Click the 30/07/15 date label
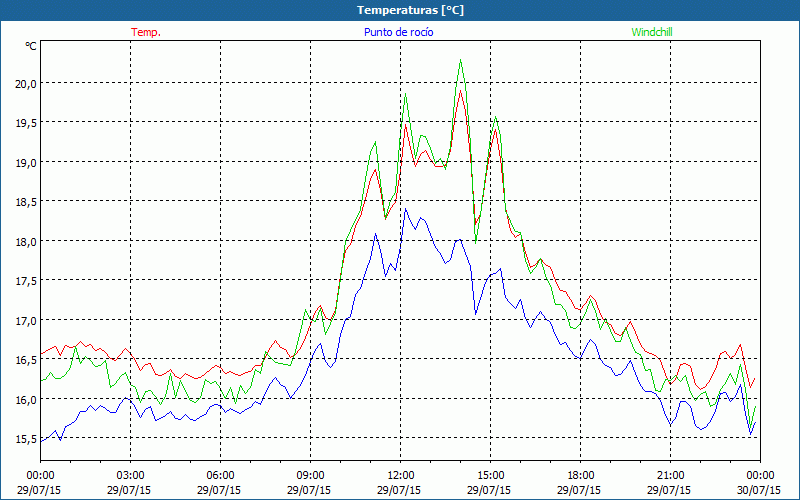The image size is (800, 500). [760, 490]
